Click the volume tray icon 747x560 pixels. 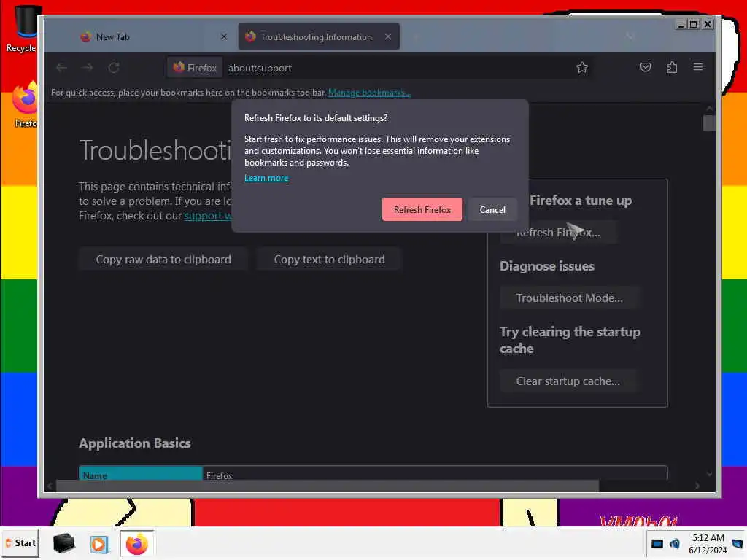[675, 543]
